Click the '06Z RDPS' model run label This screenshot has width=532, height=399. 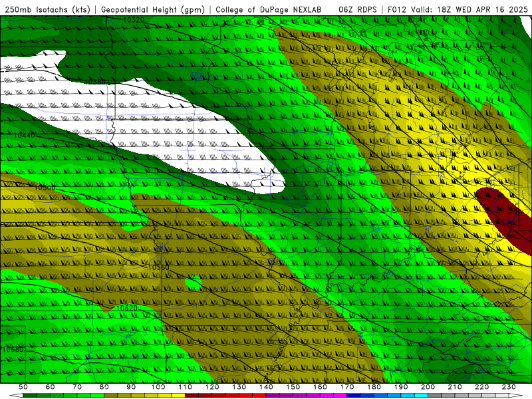358,10
